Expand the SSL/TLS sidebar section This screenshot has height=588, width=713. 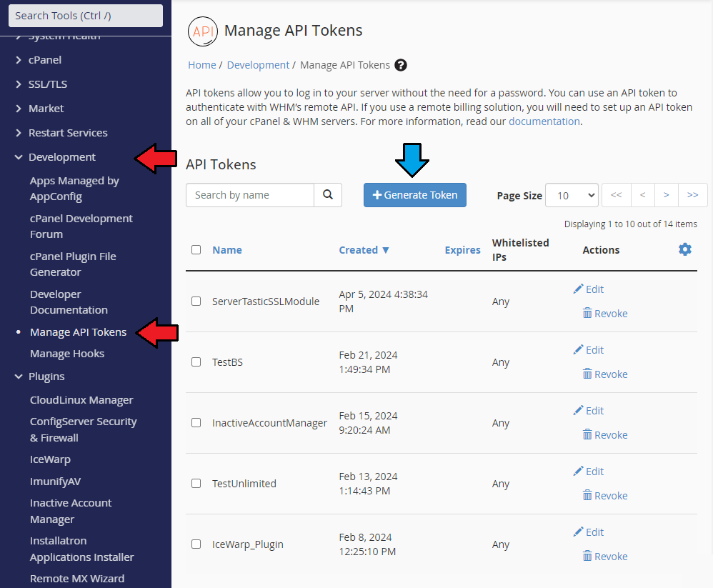pos(41,84)
